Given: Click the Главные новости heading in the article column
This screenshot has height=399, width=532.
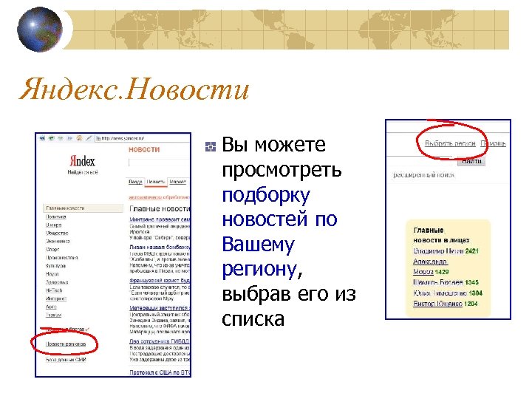Looking at the screenshot, I should point(160,208).
